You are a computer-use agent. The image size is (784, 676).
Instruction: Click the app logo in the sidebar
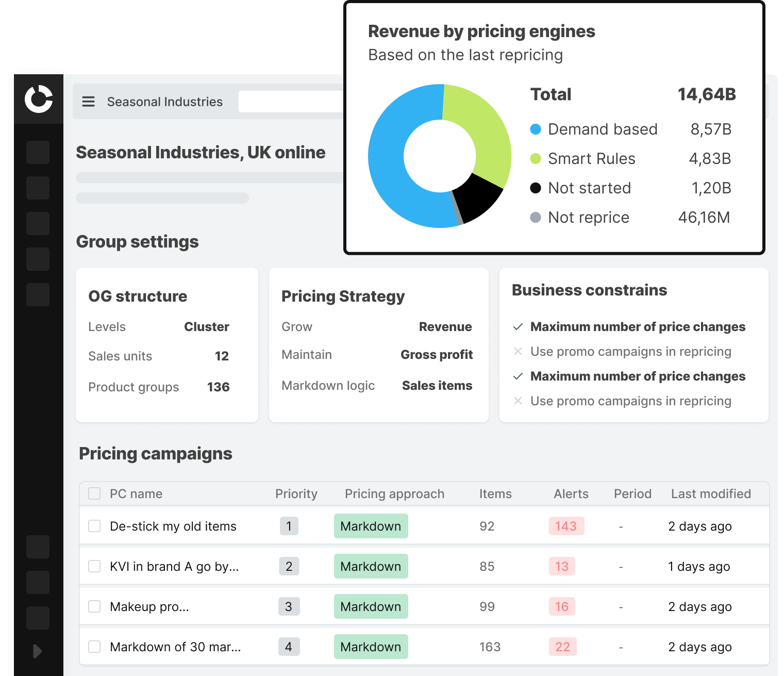coord(39,99)
